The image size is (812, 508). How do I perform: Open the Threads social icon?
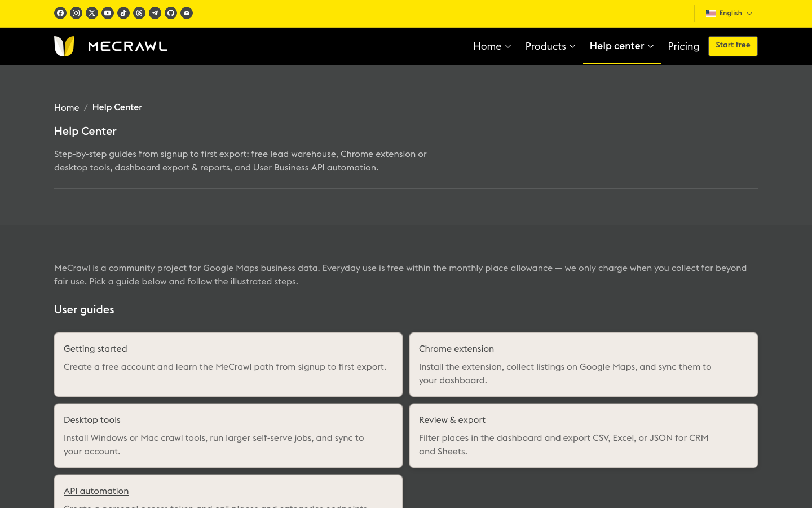139,13
